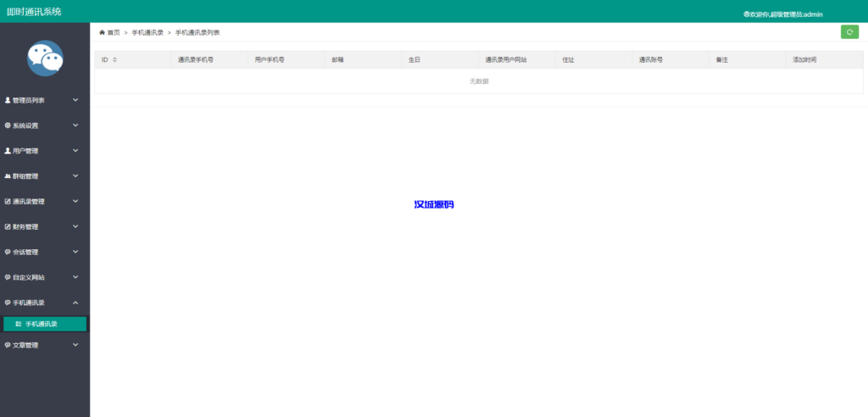This screenshot has height=417, width=868.
Task: Collapse the 手机通讯录 menu chevron
Action: (75, 303)
